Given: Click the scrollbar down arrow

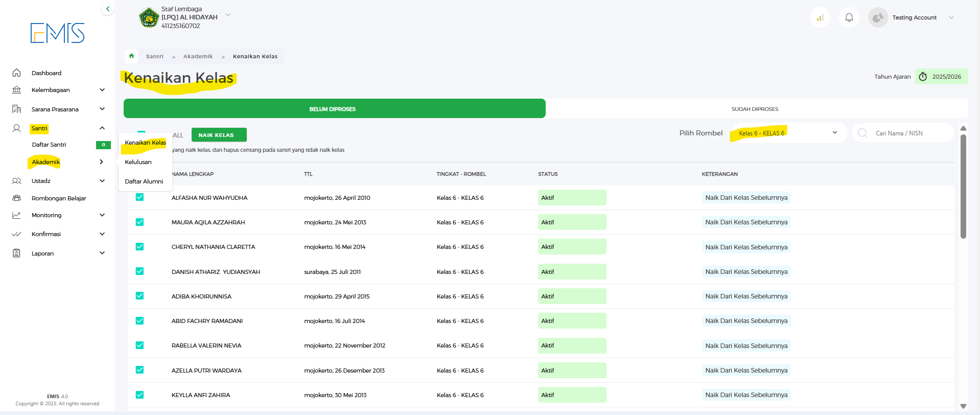Looking at the screenshot, I should [963, 406].
